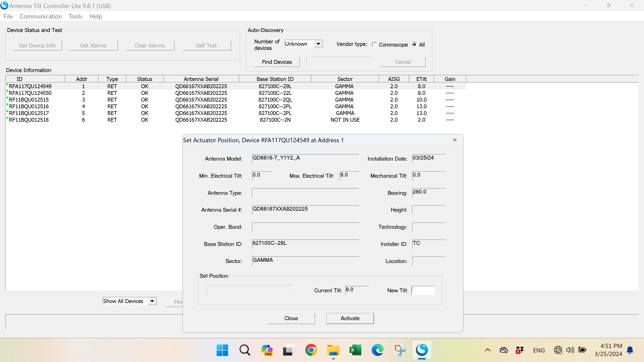This screenshot has width=644, height=362.
Task: Click ENG language indicator in tray
Action: click(x=539, y=350)
